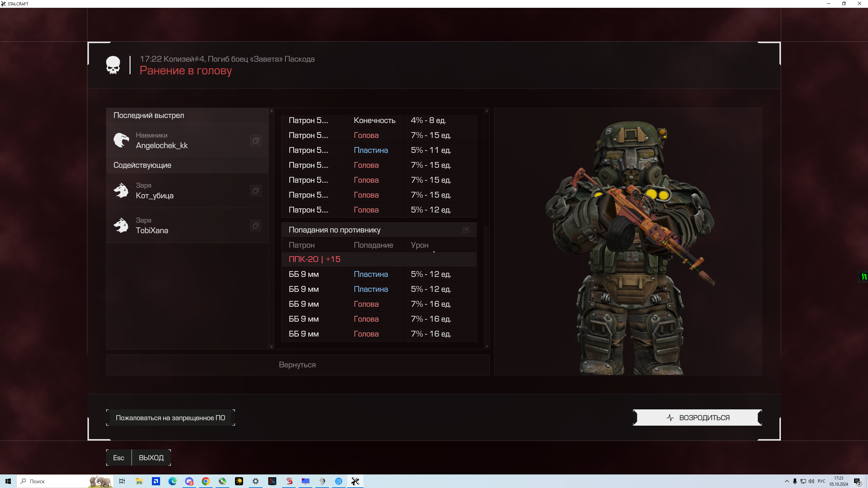Click the Патрон column header

point(302,245)
